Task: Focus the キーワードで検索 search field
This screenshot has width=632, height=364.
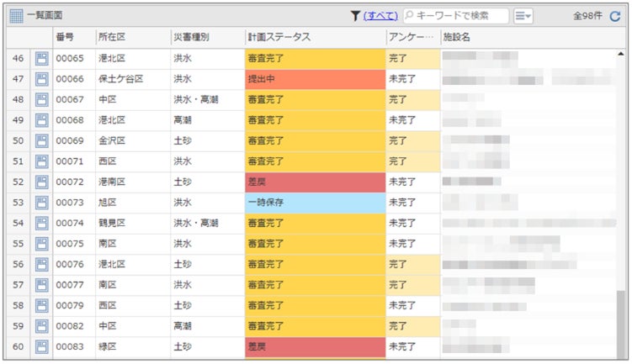Action: pyautogui.click(x=456, y=16)
